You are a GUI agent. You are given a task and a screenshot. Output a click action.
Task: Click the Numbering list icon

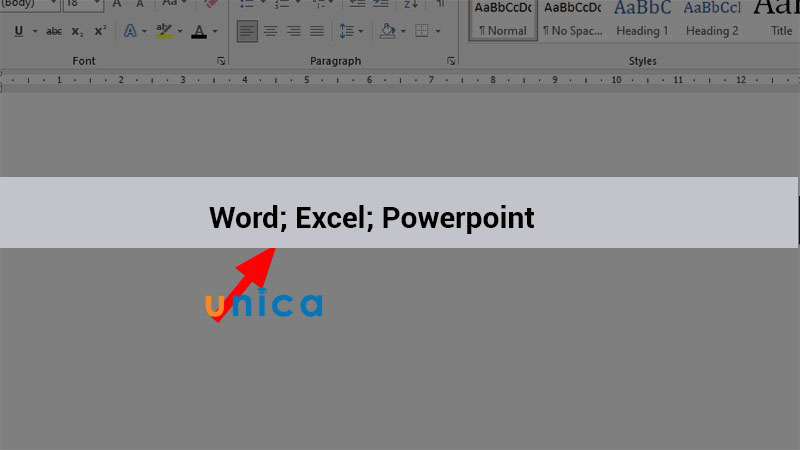tap(282, 4)
